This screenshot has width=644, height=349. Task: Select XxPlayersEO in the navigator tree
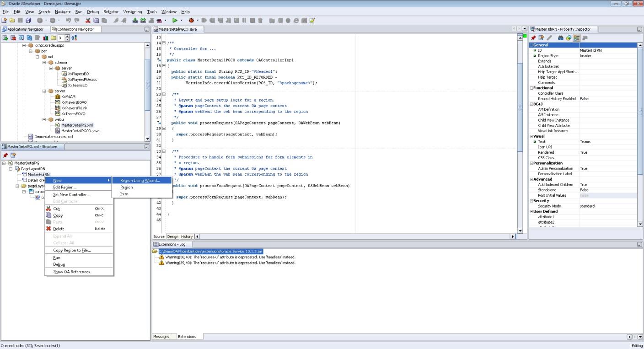coord(78,74)
